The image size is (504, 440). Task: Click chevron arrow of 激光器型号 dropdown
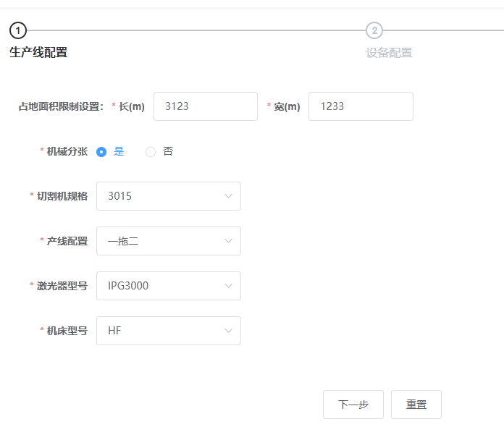tap(228, 286)
